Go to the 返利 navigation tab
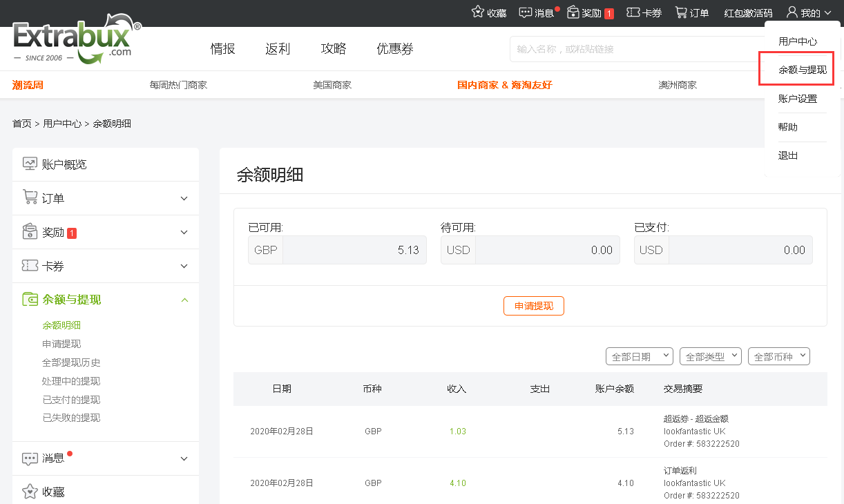Screen dimensions: 844x504 tap(278, 49)
